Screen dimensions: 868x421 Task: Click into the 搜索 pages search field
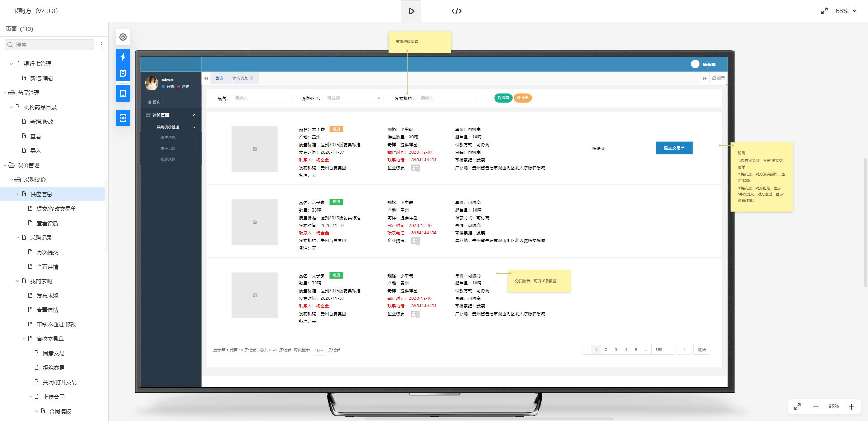[50, 45]
